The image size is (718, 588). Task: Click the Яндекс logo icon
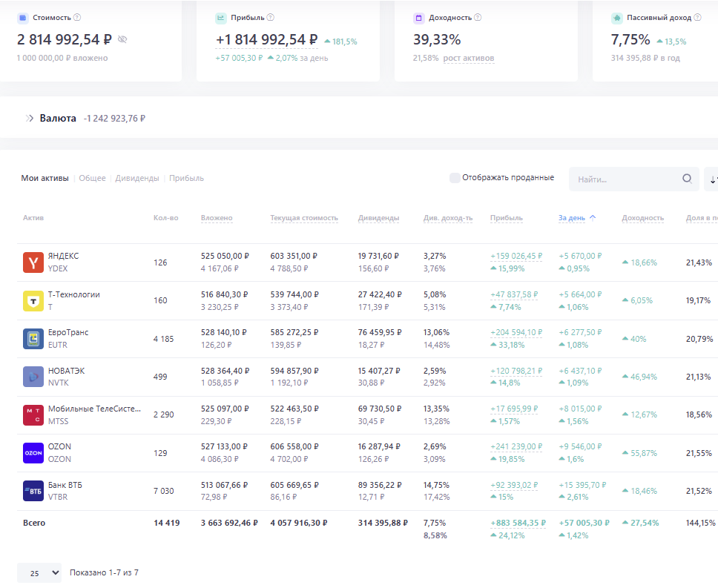click(33, 262)
